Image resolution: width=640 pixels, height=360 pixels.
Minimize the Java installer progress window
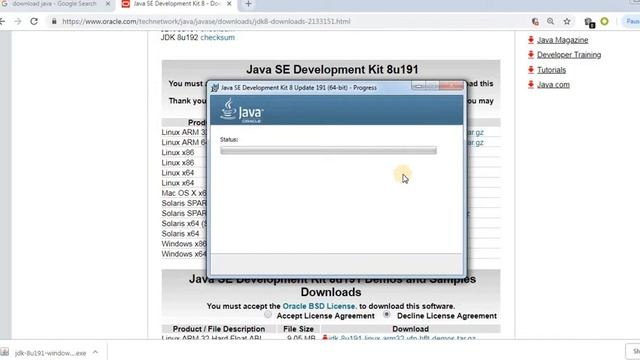[418, 86]
